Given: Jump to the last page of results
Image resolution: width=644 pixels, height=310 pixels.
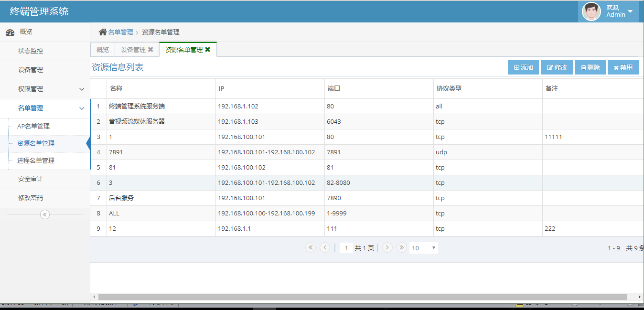Looking at the screenshot, I should pos(402,247).
